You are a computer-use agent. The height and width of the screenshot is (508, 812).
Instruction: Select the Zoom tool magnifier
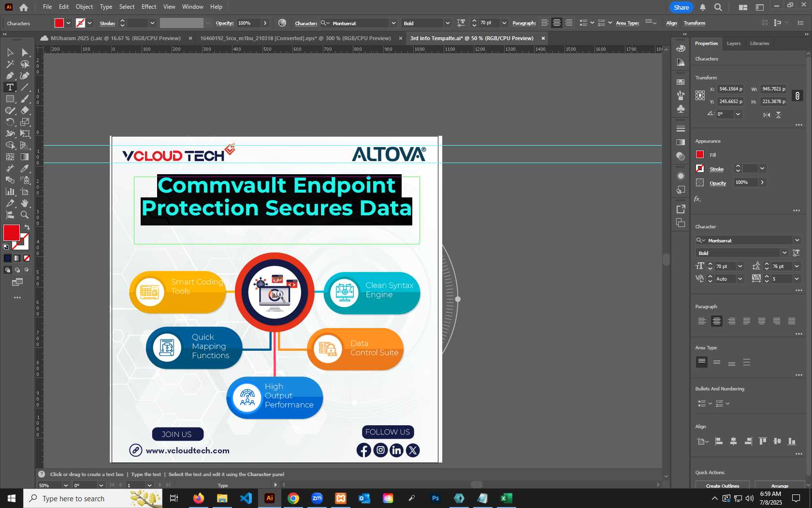[x=25, y=215]
